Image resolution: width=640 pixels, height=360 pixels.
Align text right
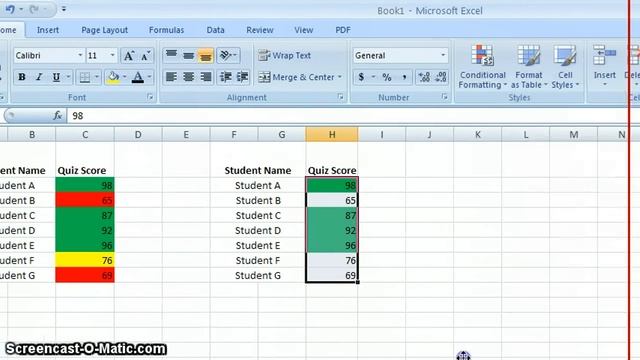(205, 77)
